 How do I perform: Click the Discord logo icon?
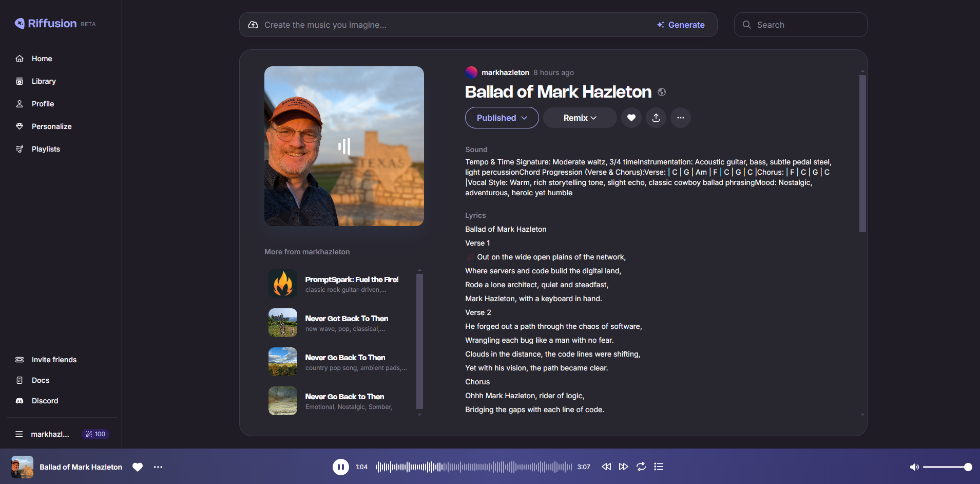(20, 401)
